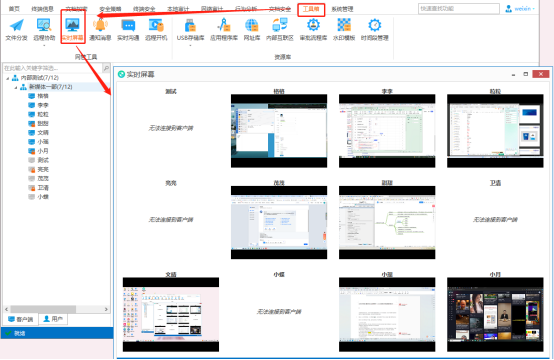Click the green 实时屏幕 window title icon
The image size is (554, 360).
[121, 74]
